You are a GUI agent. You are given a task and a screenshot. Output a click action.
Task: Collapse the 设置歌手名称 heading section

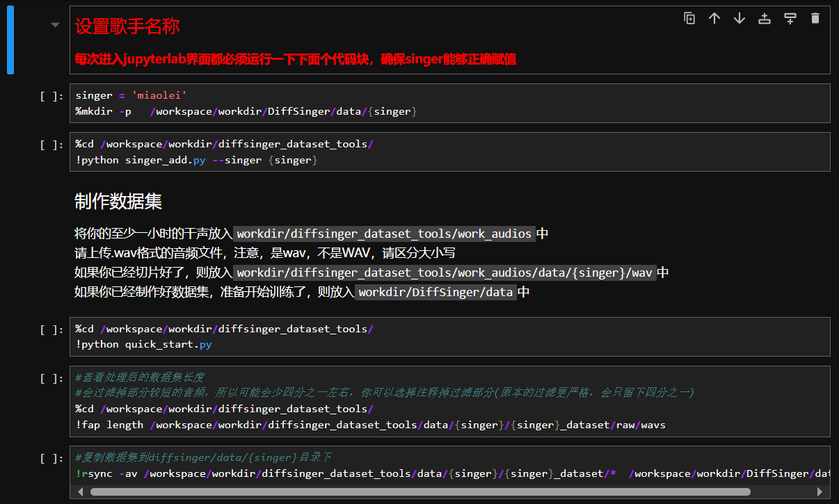click(55, 25)
